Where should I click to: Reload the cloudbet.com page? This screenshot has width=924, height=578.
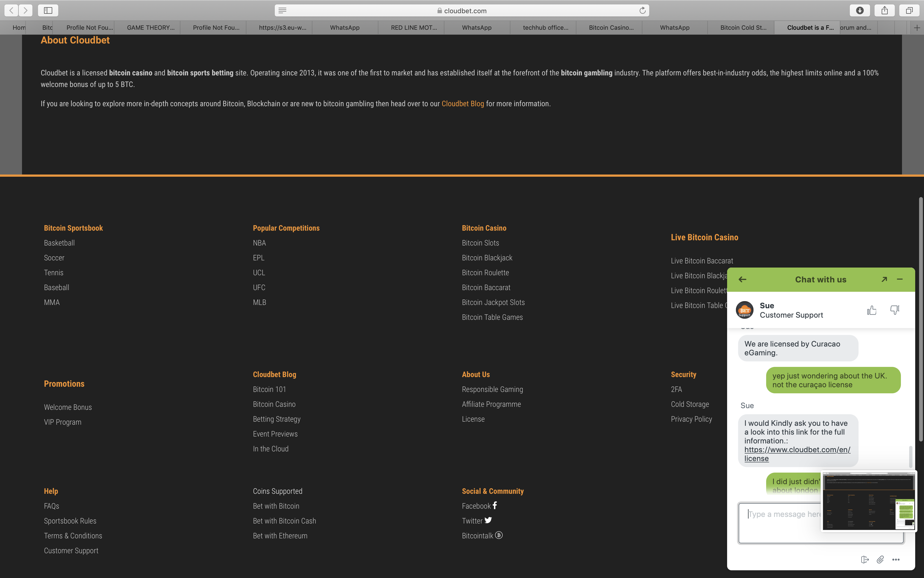click(643, 10)
